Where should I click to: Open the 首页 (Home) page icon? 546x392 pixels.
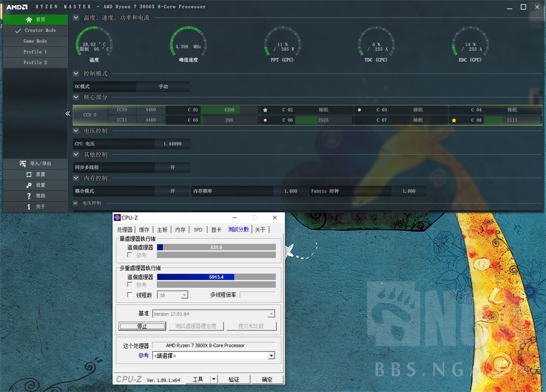[29, 20]
